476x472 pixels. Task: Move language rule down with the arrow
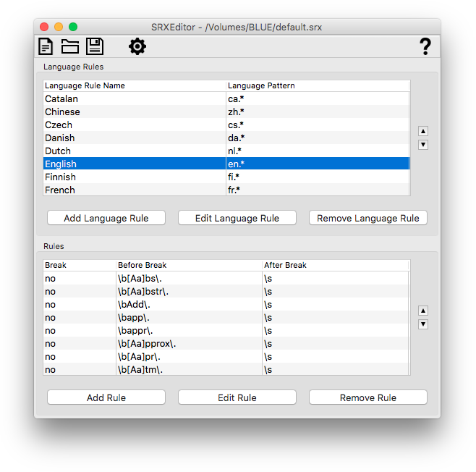(423, 145)
